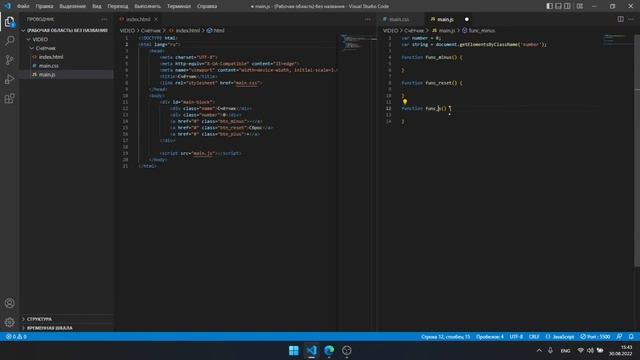This screenshot has width=640, height=360.
Task: Open the third pinned taskbar app
Action: [347, 350]
